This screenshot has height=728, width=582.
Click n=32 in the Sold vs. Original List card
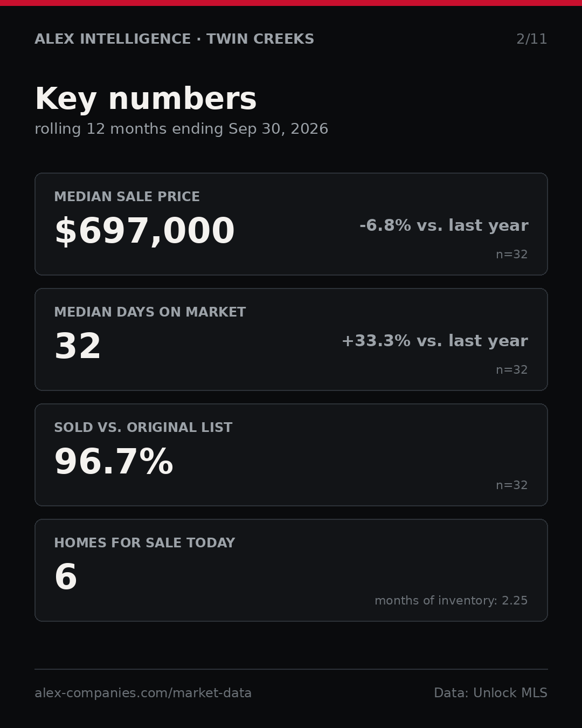click(x=511, y=485)
